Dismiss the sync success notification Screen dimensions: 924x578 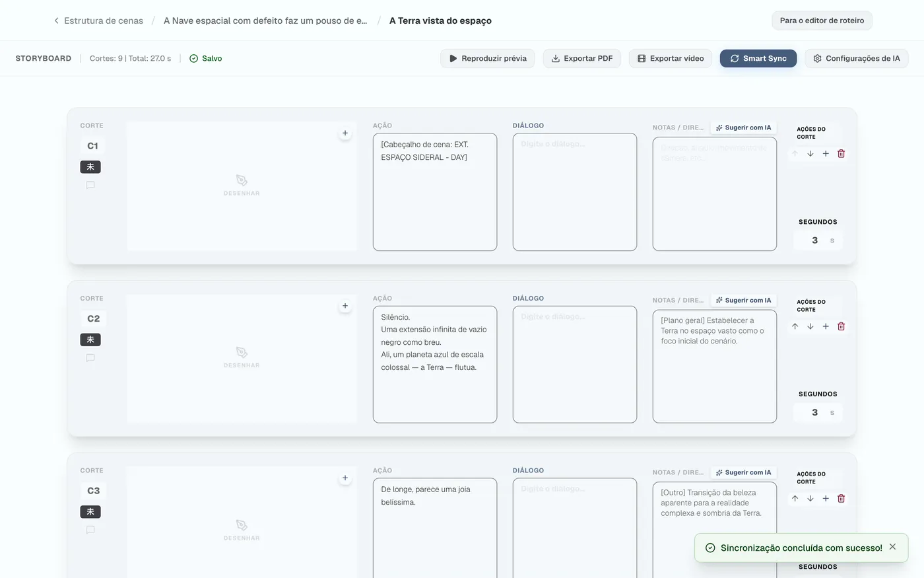click(892, 547)
